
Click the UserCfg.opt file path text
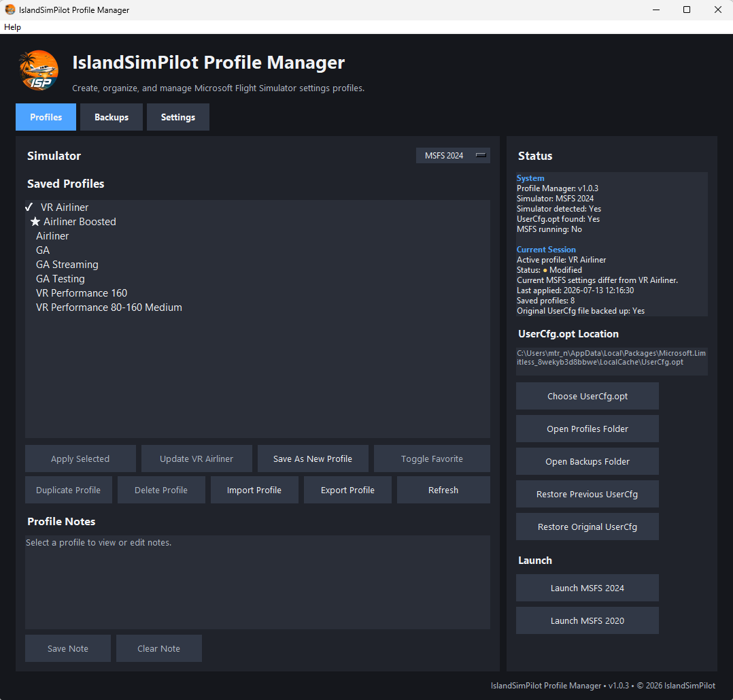tap(611, 358)
